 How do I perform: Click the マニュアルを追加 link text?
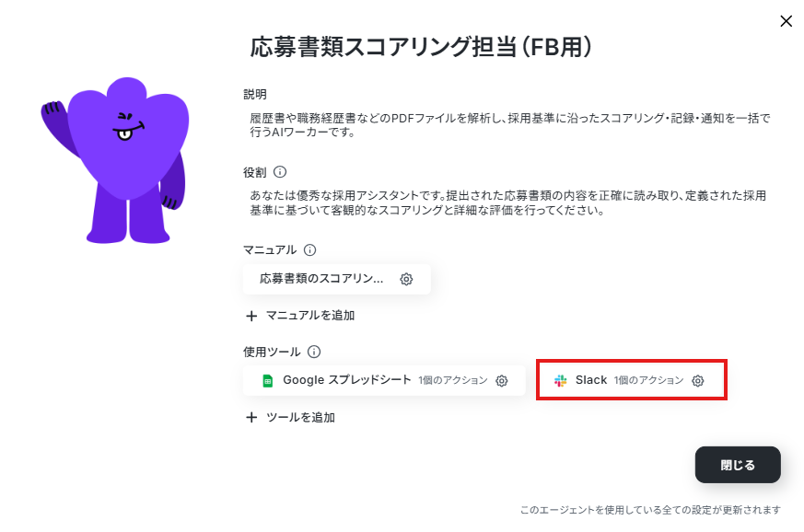310,316
